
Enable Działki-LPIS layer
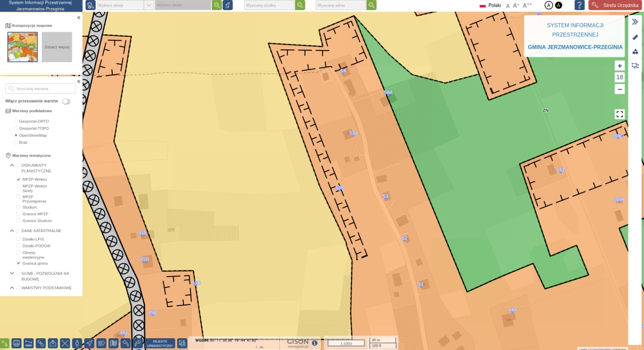(18, 239)
